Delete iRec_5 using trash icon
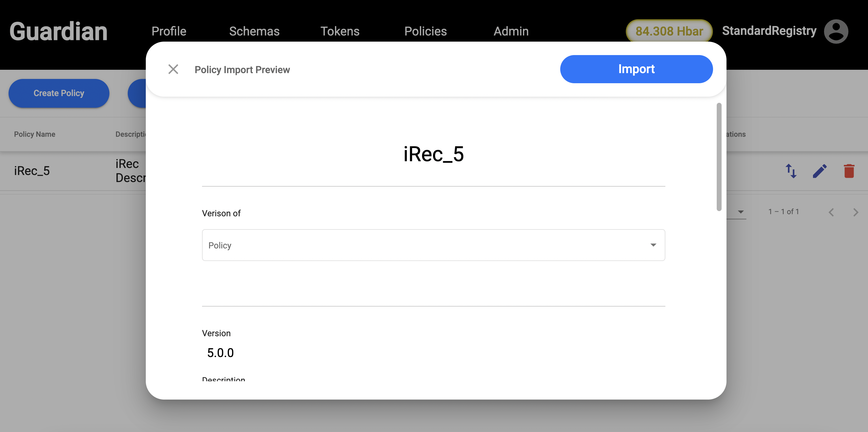Screen dimensions: 868x432 [848, 171]
